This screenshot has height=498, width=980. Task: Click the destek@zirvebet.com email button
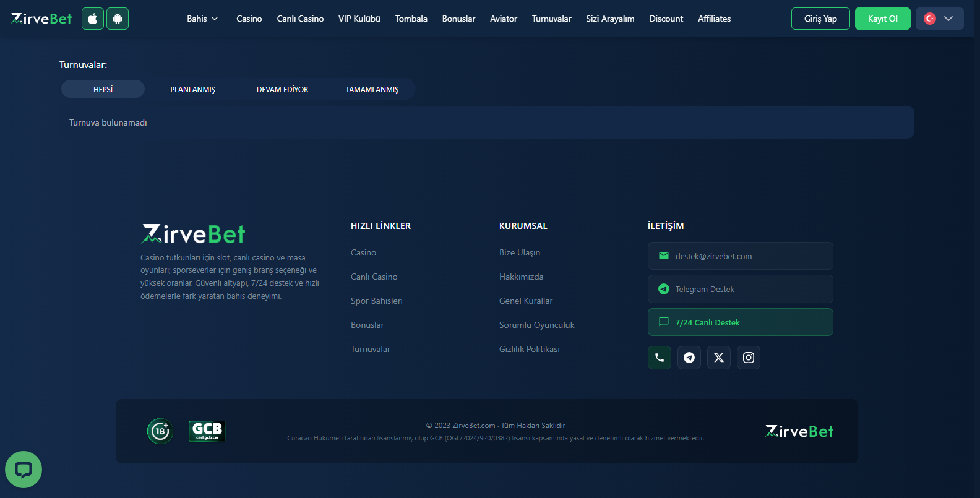tap(741, 256)
